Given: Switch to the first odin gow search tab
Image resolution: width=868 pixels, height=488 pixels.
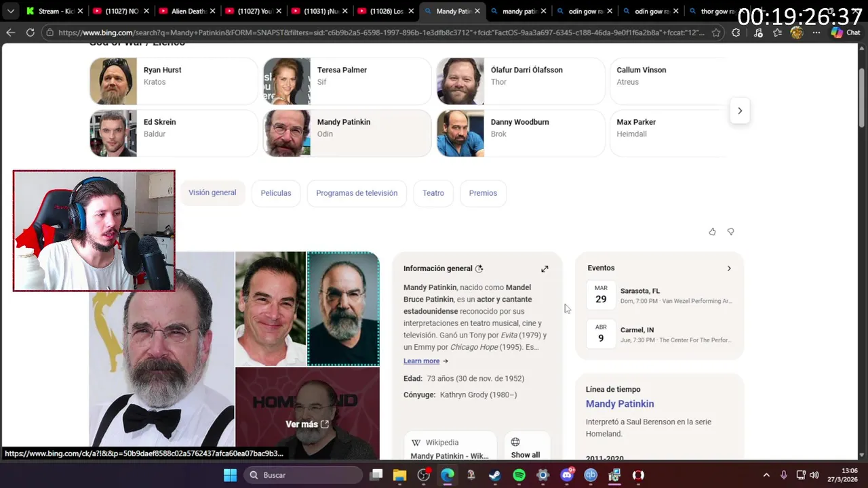Looking at the screenshot, I should 585,12.
